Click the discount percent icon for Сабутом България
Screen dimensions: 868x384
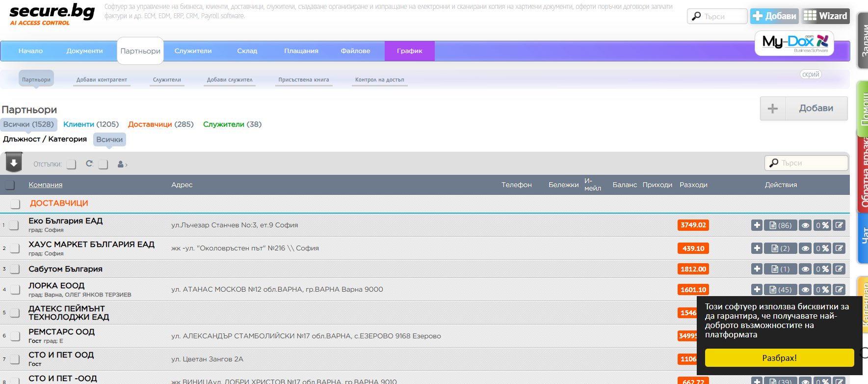click(822, 269)
